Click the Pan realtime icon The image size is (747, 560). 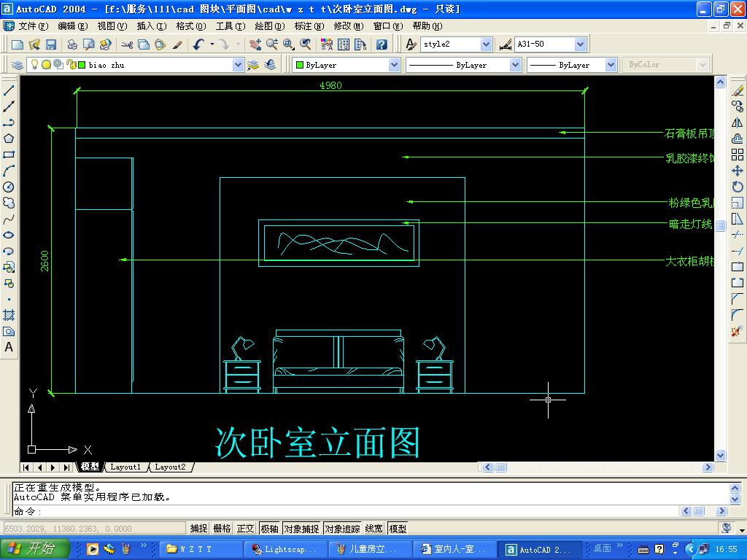[255, 44]
